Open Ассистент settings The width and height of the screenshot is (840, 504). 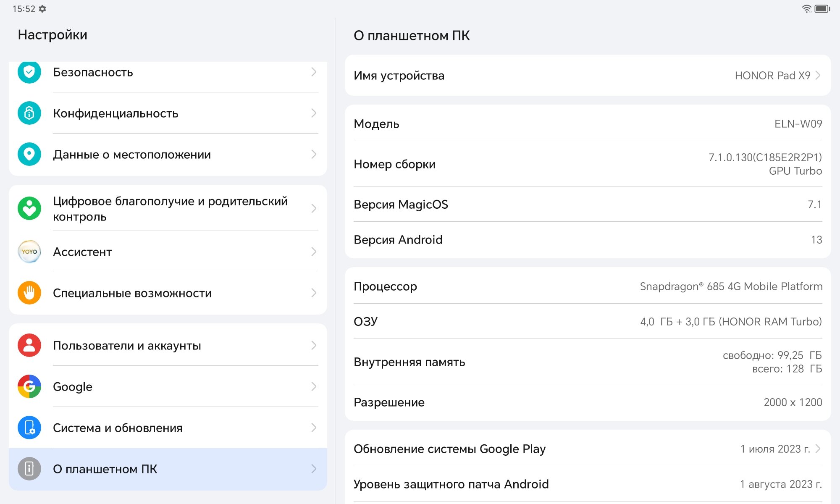click(168, 252)
